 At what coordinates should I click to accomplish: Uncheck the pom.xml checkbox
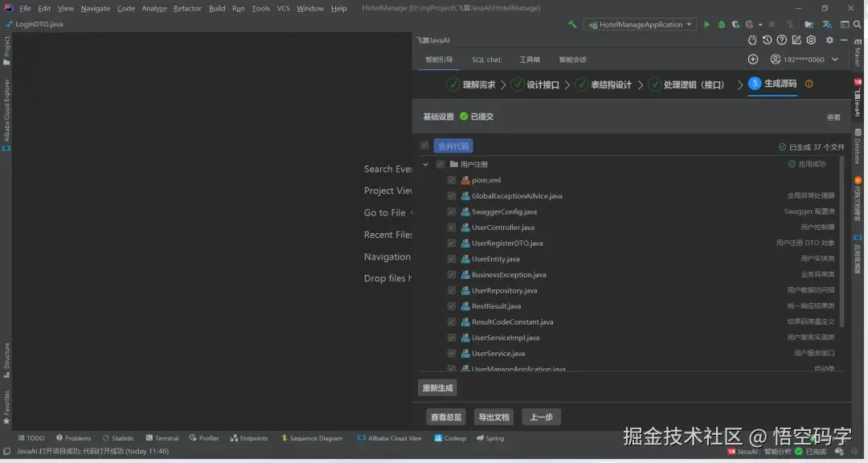coord(452,180)
